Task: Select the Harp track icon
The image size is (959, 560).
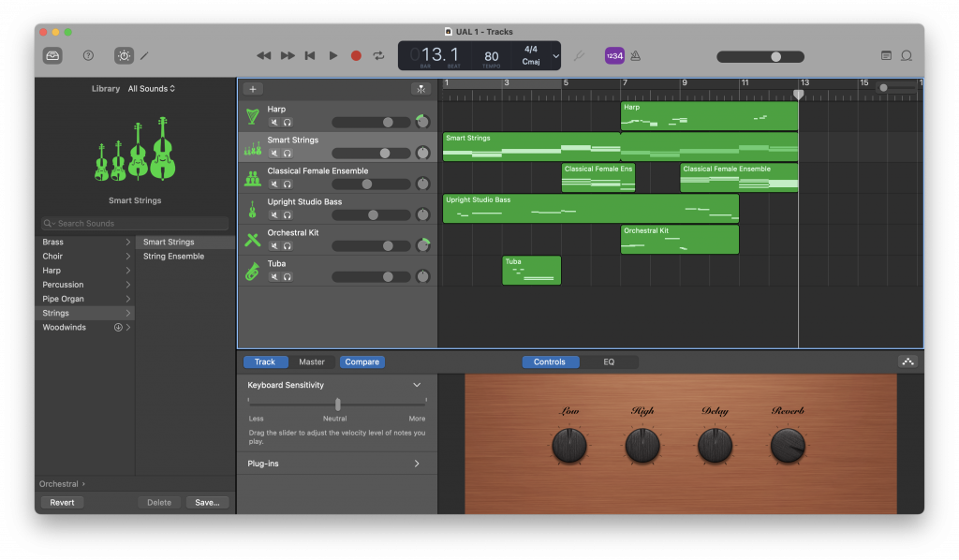Action: (253, 116)
